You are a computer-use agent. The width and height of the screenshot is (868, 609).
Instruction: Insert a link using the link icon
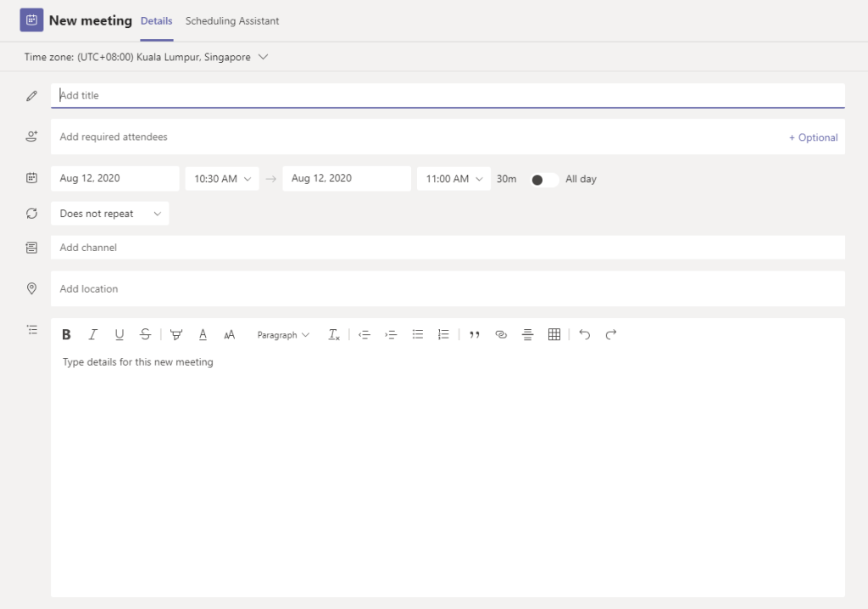(501, 335)
